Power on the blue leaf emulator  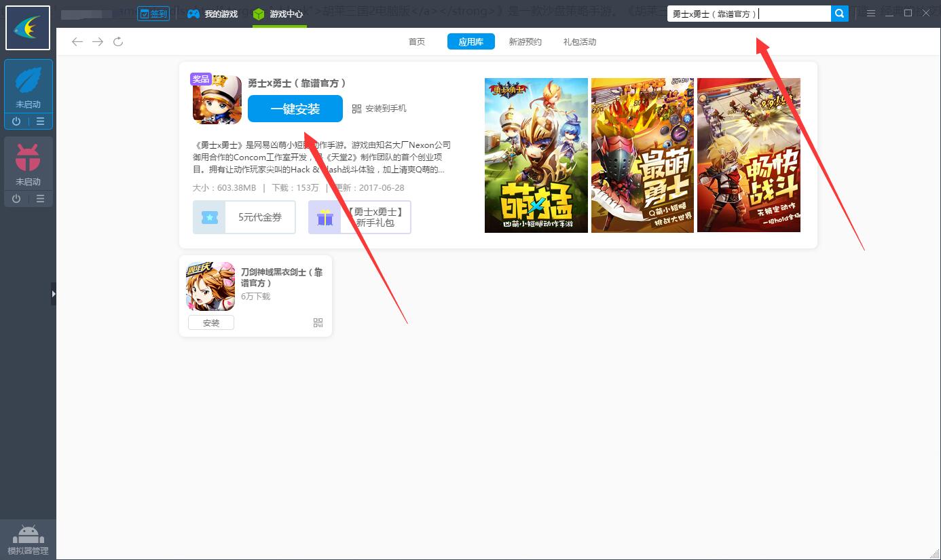tap(16, 122)
